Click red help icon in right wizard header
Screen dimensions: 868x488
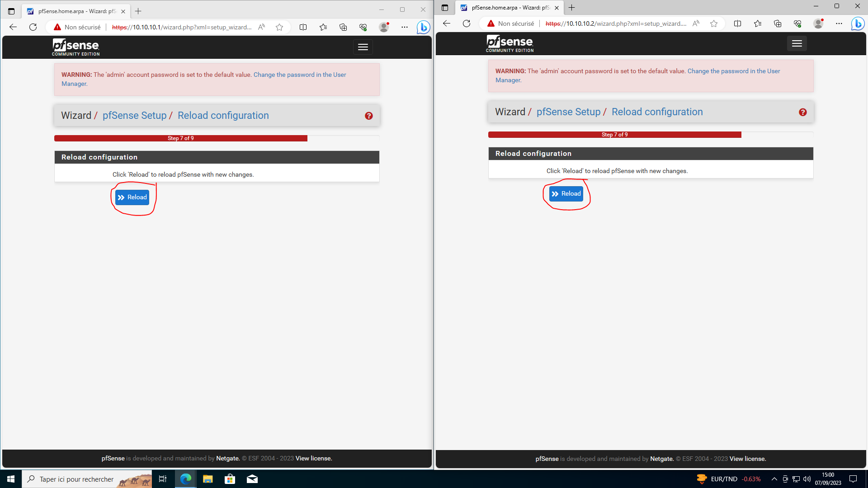[x=803, y=112]
